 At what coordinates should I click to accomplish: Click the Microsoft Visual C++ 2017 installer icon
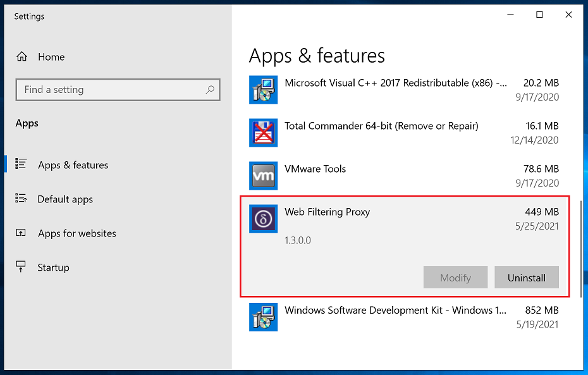263,90
